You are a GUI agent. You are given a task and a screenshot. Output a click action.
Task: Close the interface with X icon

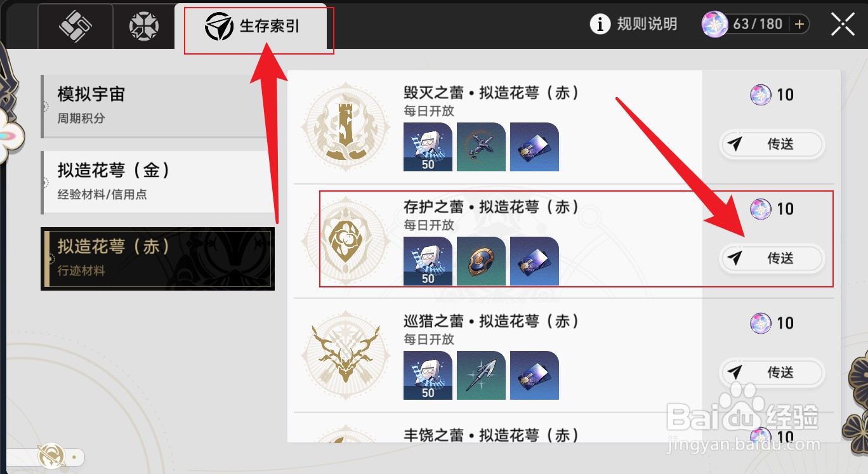click(843, 24)
